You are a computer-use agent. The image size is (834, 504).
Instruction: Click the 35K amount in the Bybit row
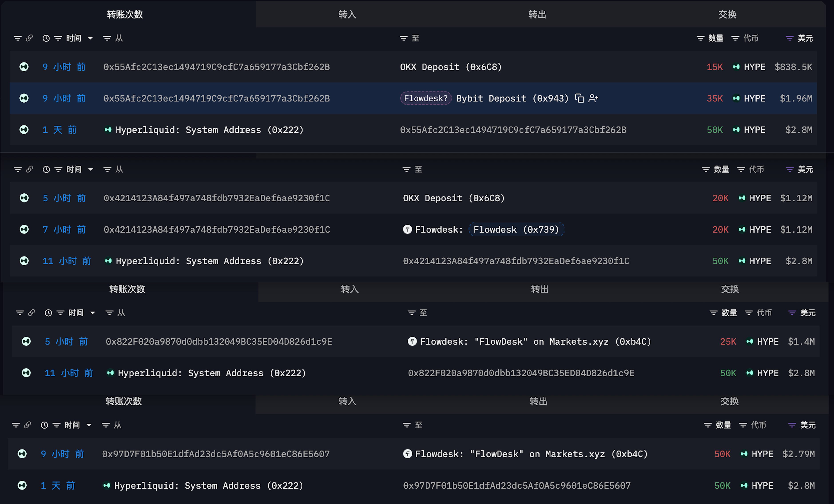click(715, 98)
